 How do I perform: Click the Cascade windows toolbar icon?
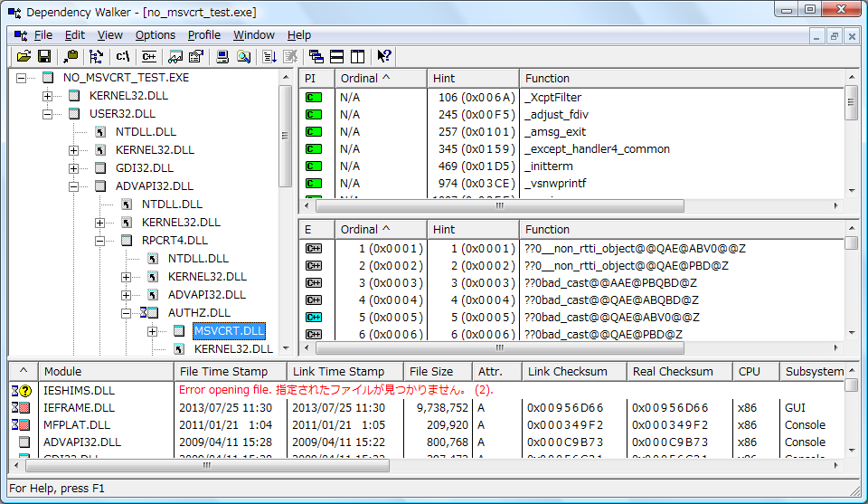click(316, 57)
